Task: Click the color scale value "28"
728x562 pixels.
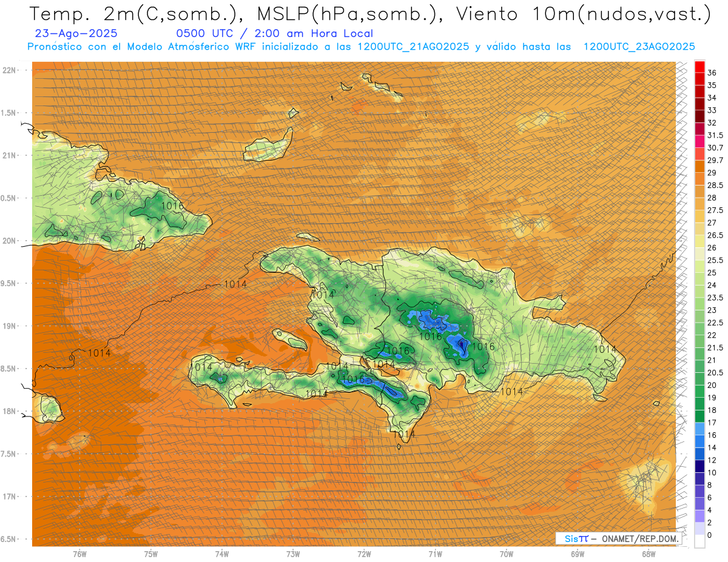Action: [x=712, y=198]
